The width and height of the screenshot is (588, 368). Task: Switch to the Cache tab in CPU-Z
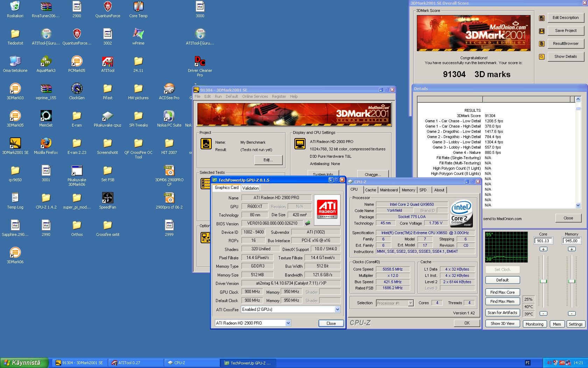(371, 190)
